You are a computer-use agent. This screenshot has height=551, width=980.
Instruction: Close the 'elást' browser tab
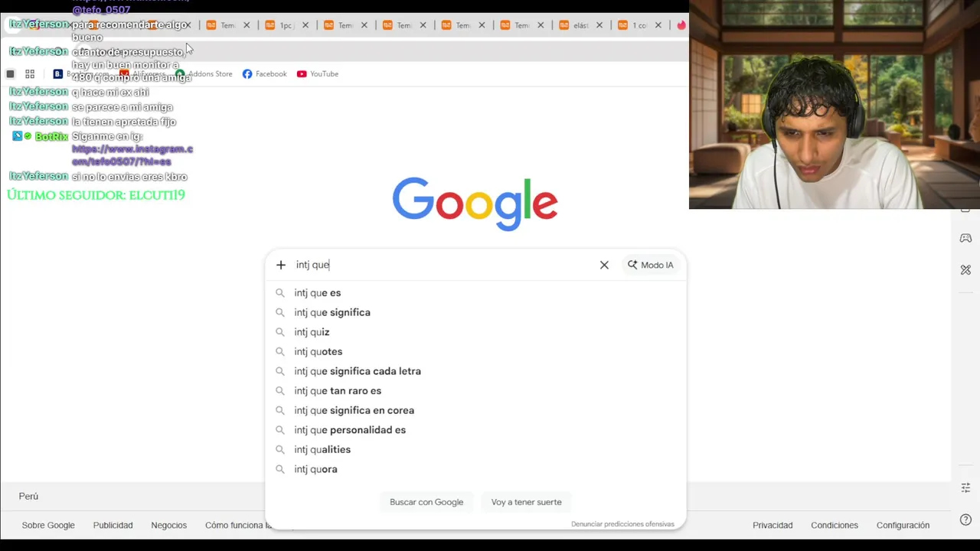599,25
